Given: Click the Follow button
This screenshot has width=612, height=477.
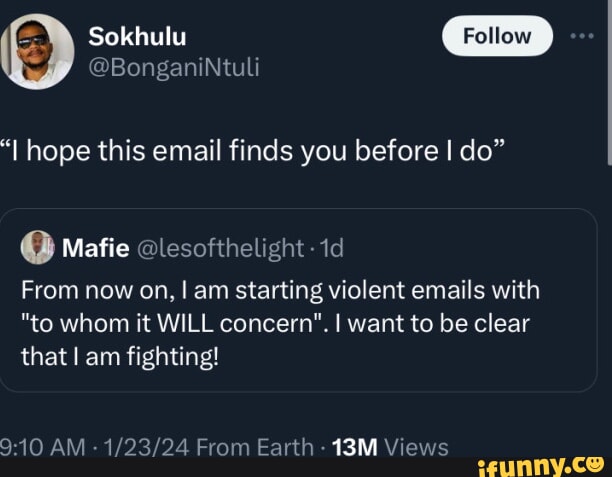Looking at the screenshot, I should [497, 37].
